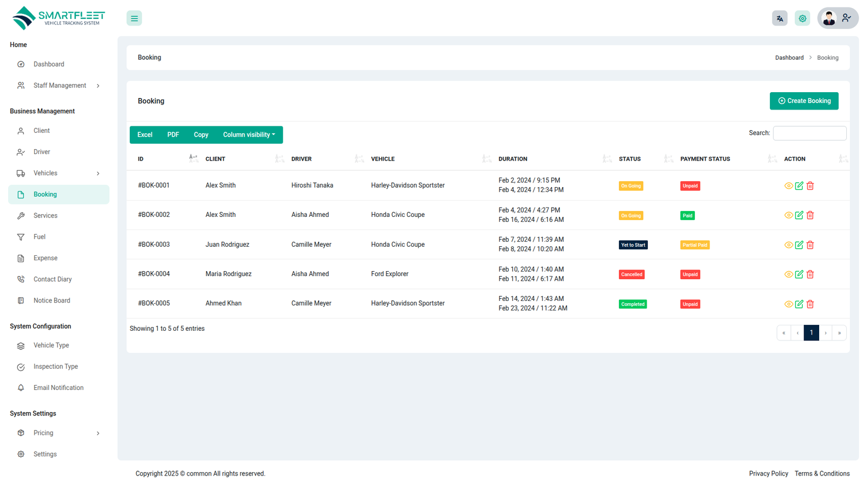The height and width of the screenshot is (488, 868).
Task: Click edit icon for booking #BOK-0004
Action: click(799, 274)
